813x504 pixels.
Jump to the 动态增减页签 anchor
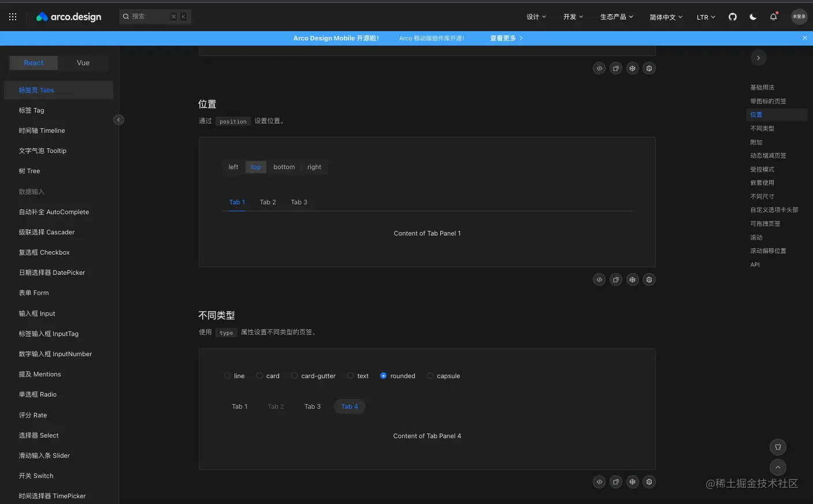(768, 156)
